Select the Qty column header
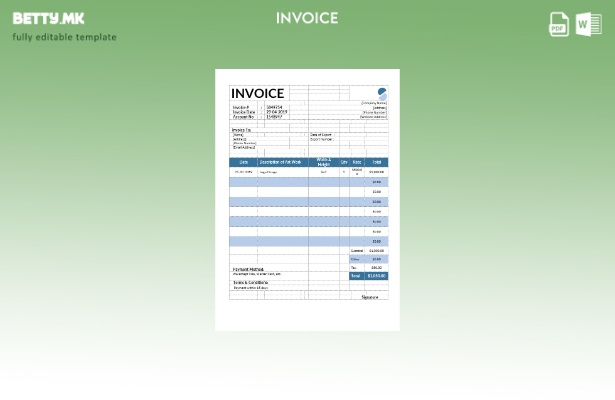The height and width of the screenshot is (400, 615). tap(344, 162)
